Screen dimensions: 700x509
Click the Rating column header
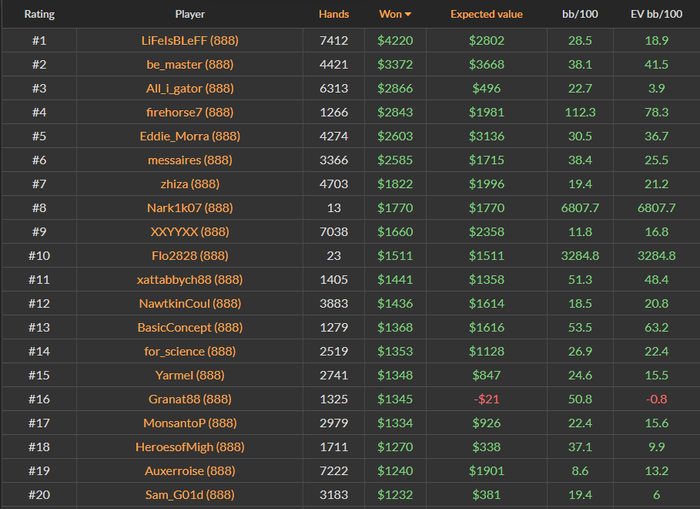pos(40,15)
